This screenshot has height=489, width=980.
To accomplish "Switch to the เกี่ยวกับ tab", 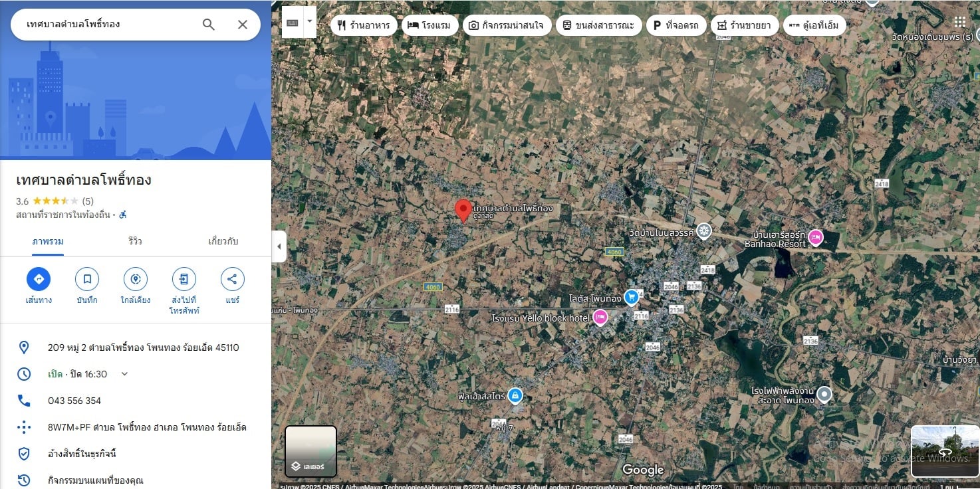I will tap(223, 241).
